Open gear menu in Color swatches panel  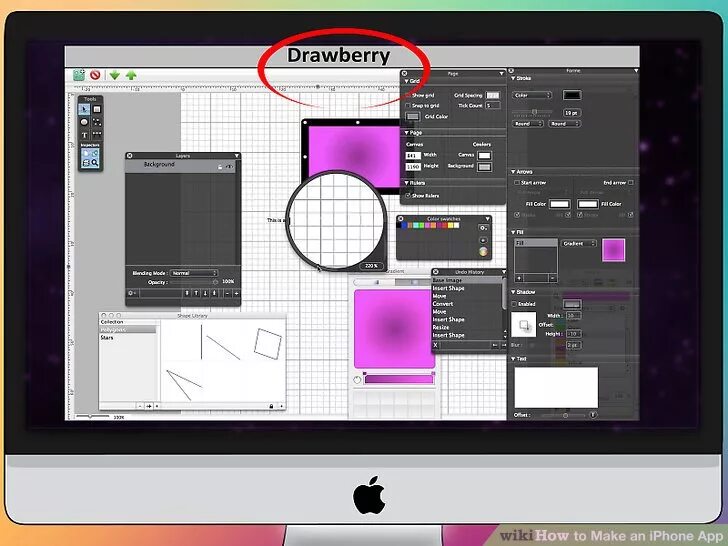[x=483, y=228]
